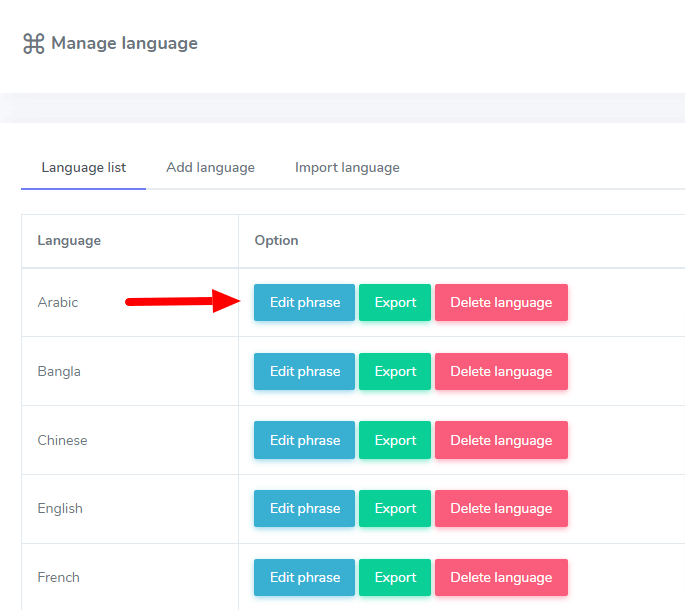Viewport: 685px width, 610px height.
Task: Delete the Bangla language
Action: click(501, 372)
